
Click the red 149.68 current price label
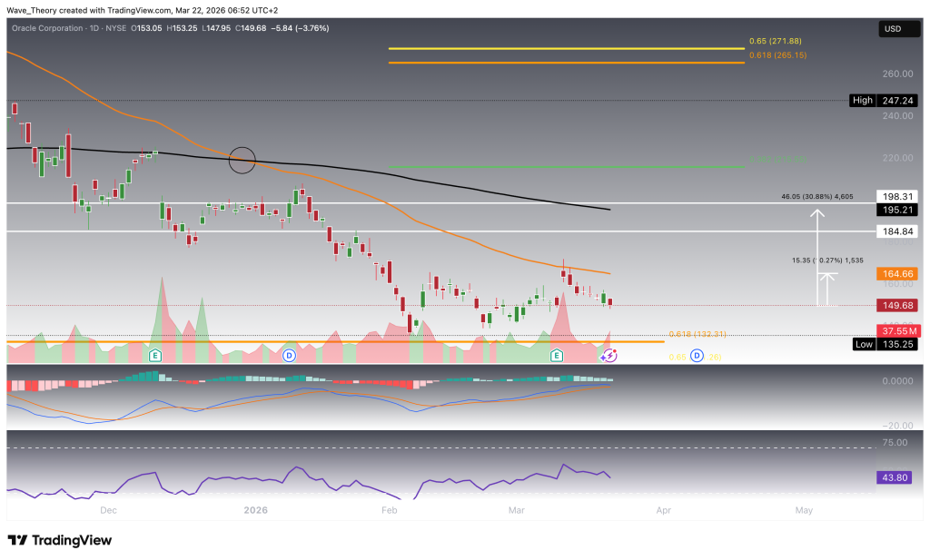click(895, 305)
